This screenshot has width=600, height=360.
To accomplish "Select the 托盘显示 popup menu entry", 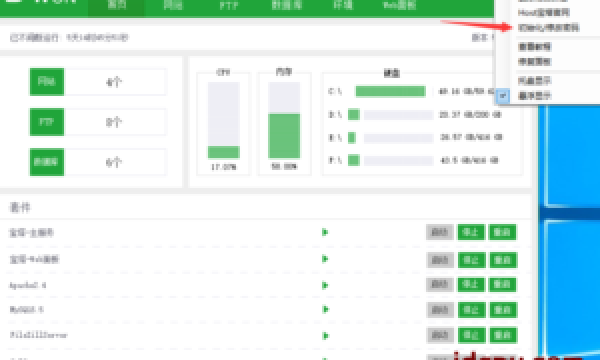I will (534, 81).
